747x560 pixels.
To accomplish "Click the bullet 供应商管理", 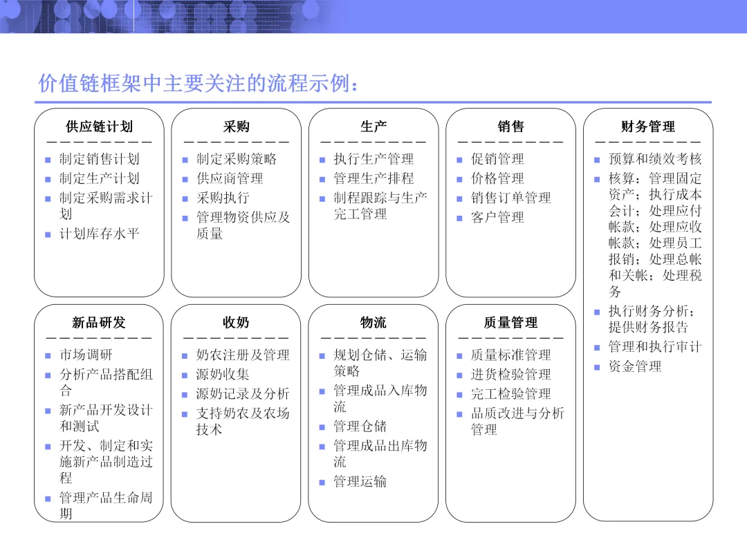I will 230,178.
